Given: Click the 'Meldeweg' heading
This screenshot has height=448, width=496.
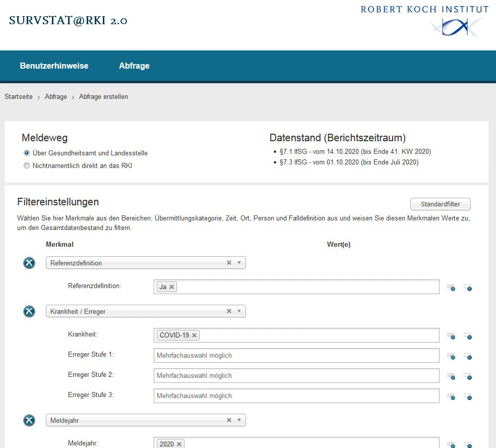Looking at the screenshot, I should 44,138.
